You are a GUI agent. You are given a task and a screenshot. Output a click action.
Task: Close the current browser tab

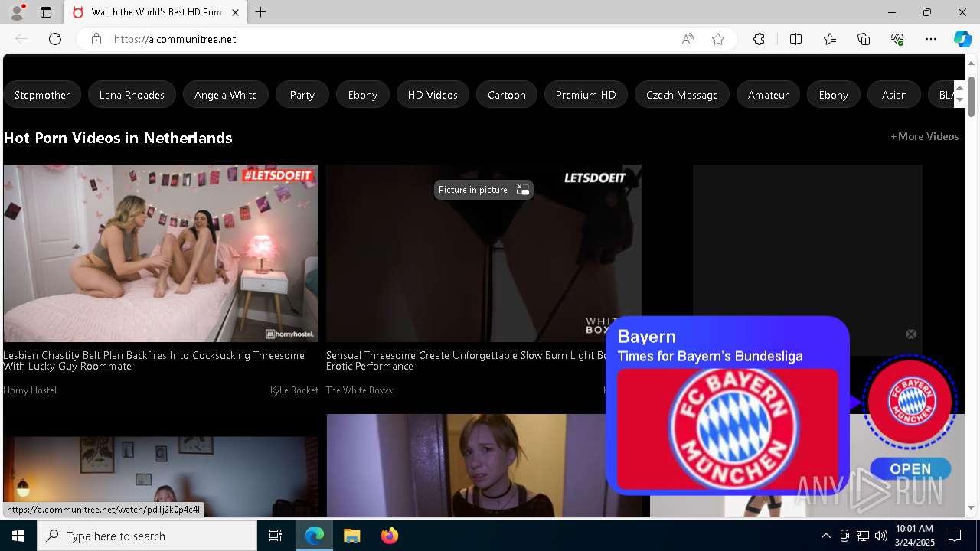click(x=235, y=12)
